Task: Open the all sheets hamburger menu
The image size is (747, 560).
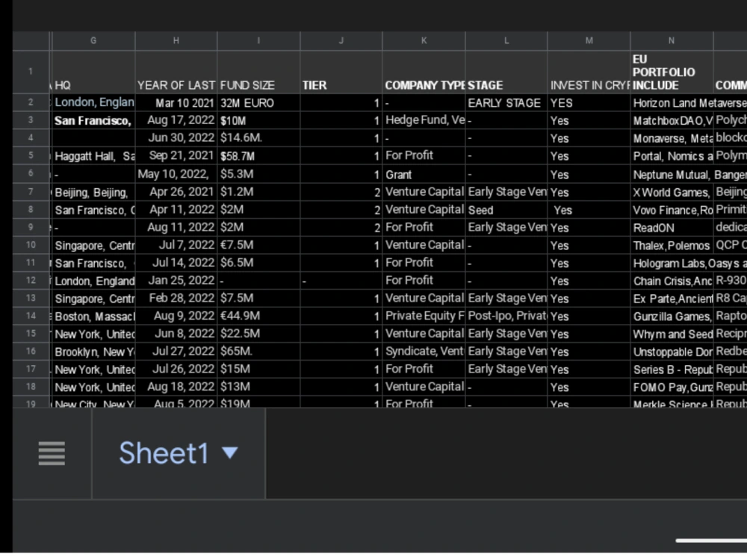Action: coord(52,453)
